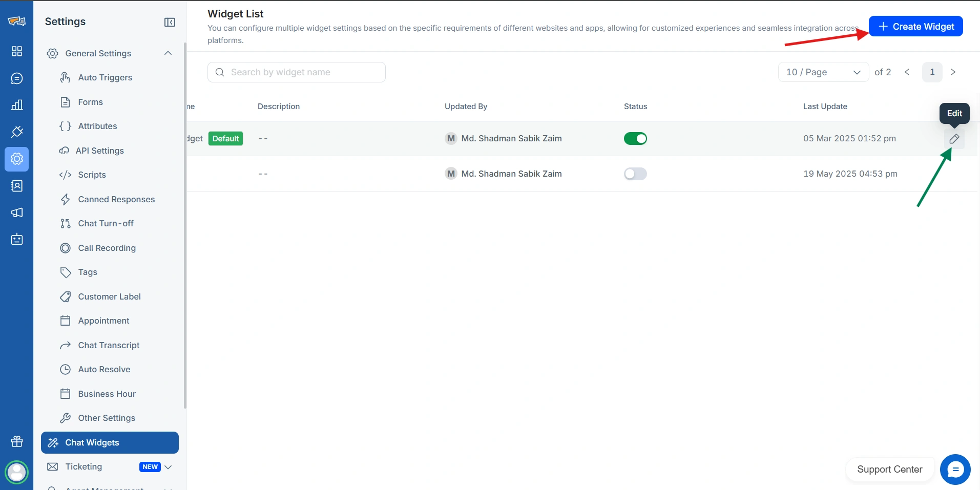The width and height of the screenshot is (980, 490).
Task: Collapse the General Settings section
Action: pyautogui.click(x=168, y=53)
